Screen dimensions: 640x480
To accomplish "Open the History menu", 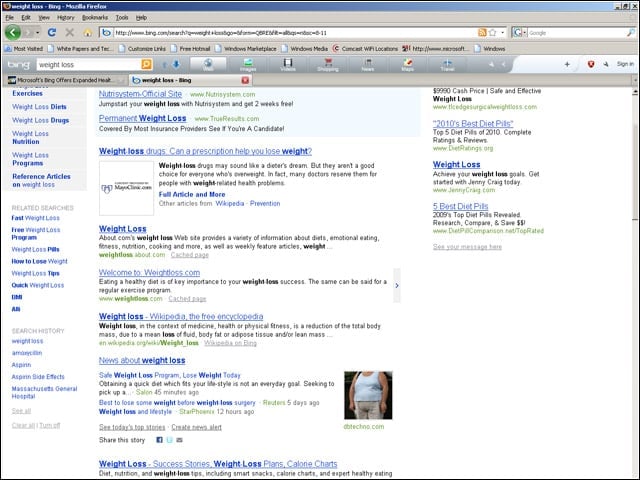I will pos(66,18).
